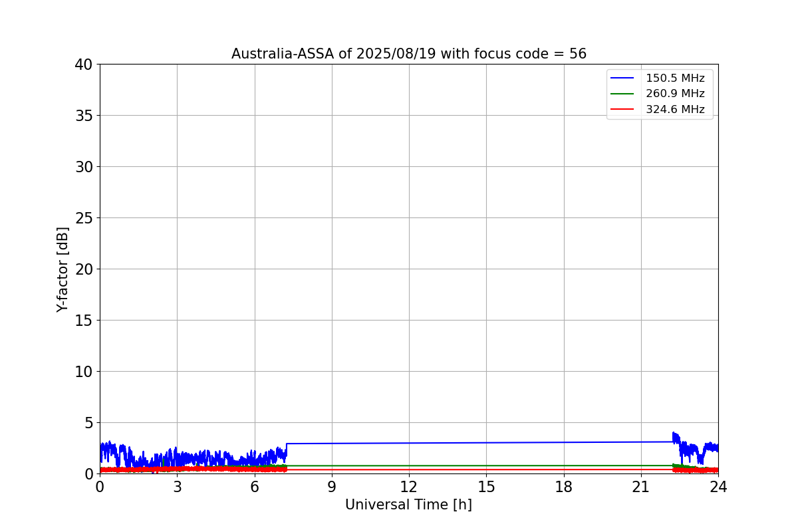Click the 260.9 MHz legend label
This screenshot has height=532, width=798.
tap(675, 94)
